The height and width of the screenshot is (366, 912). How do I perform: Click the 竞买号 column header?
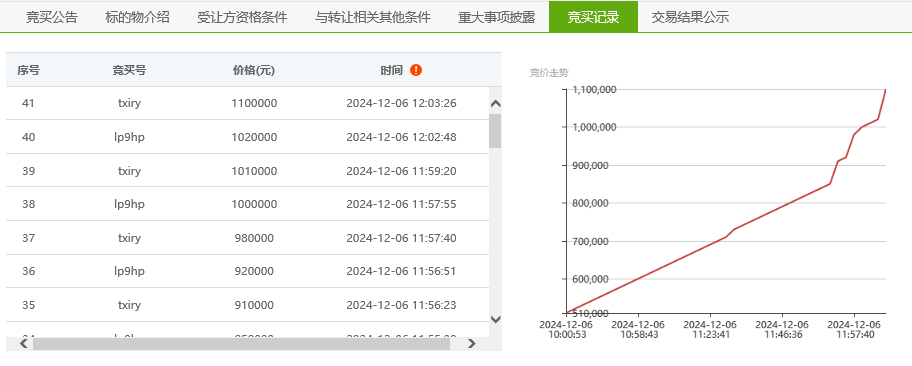tap(129, 70)
